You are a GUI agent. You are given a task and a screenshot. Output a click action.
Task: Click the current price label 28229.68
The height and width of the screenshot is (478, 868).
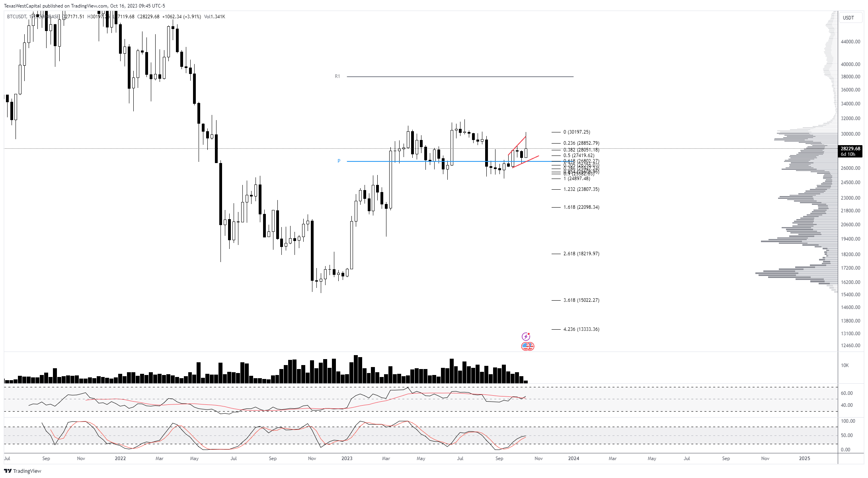tap(850, 148)
